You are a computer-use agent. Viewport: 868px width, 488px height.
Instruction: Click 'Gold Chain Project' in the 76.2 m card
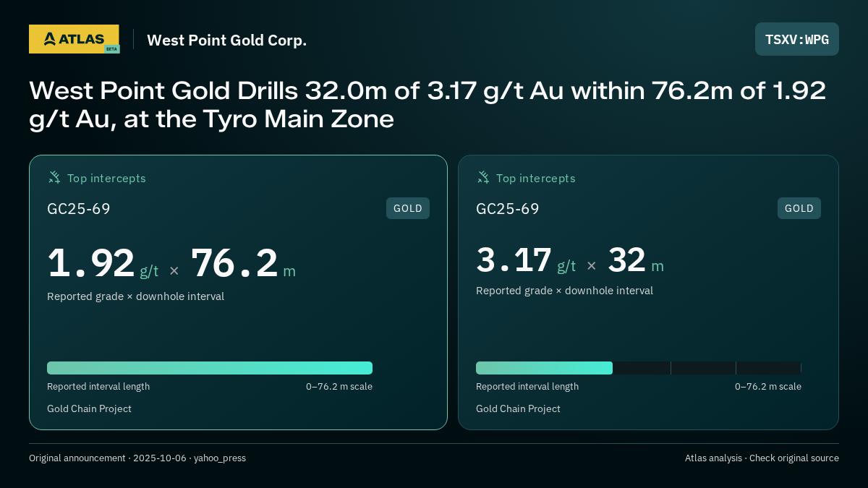(x=89, y=408)
